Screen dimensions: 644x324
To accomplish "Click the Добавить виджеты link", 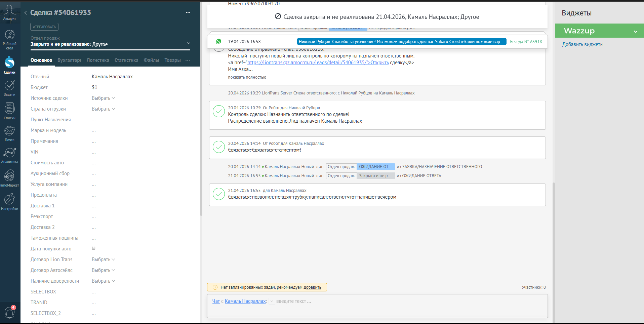I will [x=583, y=44].
